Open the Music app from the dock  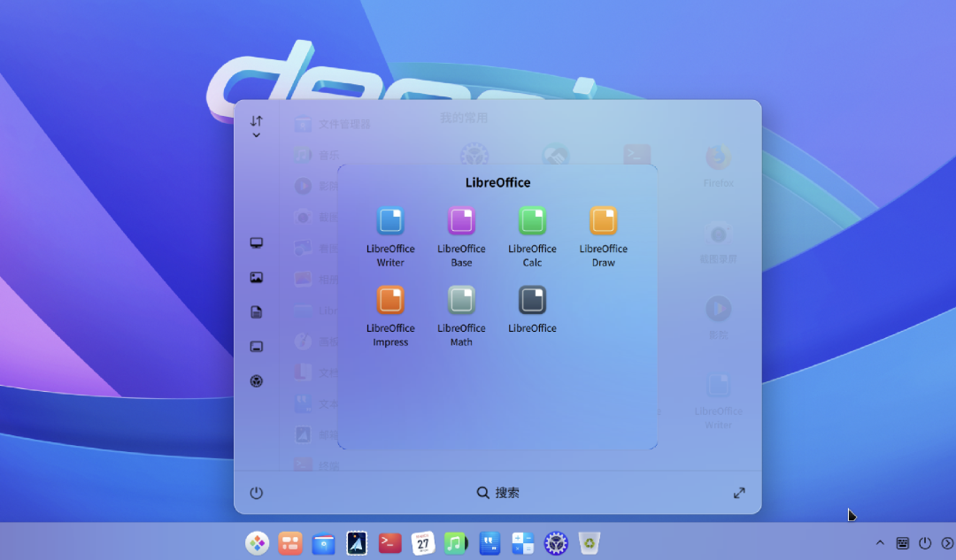click(x=455, y=543)
